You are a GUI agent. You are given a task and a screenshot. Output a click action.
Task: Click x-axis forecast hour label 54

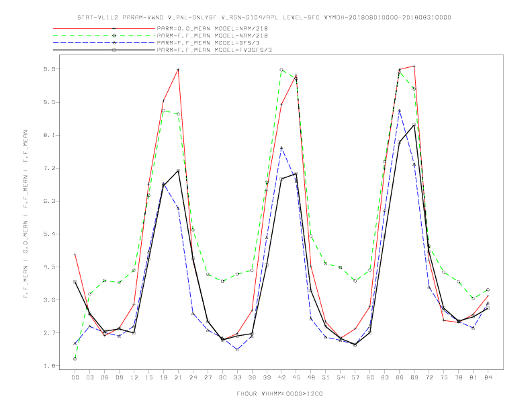click(341, 377)
